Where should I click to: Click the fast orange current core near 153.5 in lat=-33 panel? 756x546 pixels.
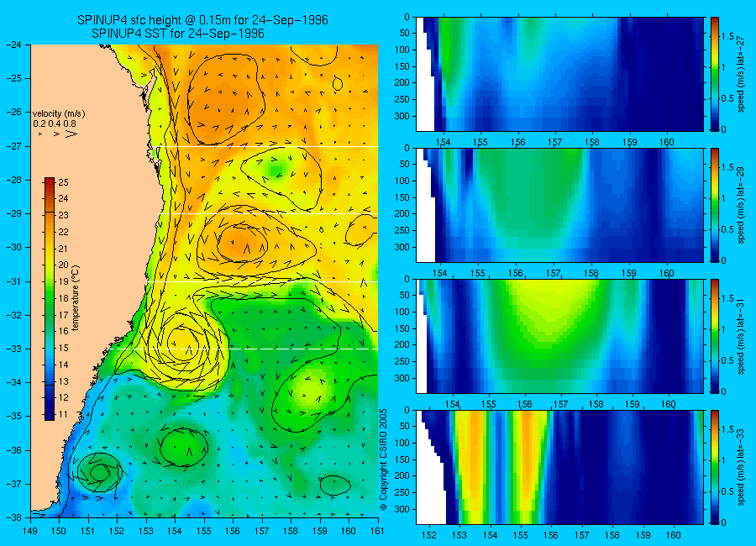[x=475, y=463]
